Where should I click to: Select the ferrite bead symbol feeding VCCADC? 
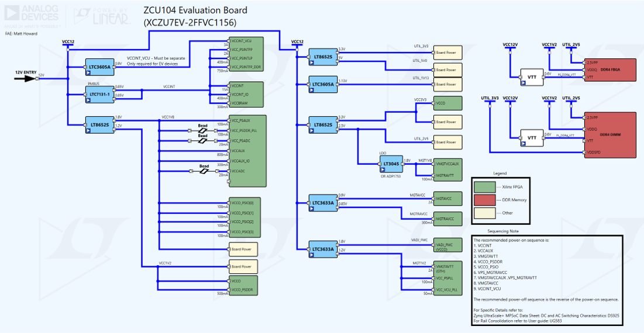(x=204, y=171)
